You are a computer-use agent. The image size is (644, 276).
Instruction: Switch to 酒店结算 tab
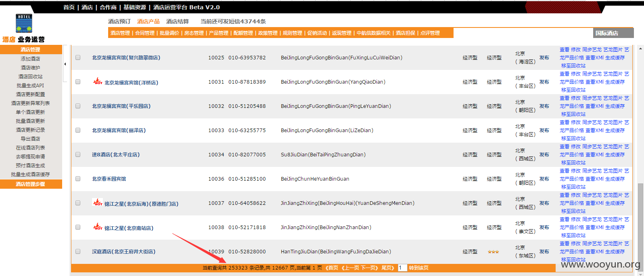point(178,21)
